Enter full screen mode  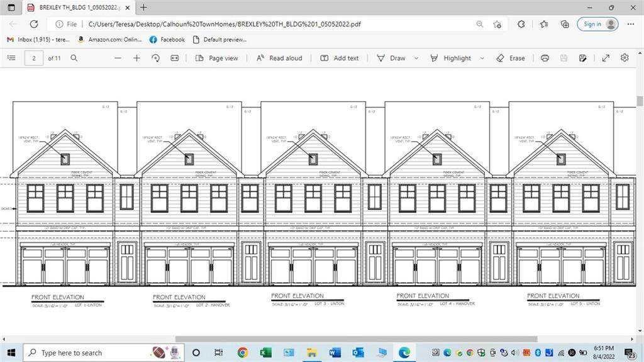606,58
